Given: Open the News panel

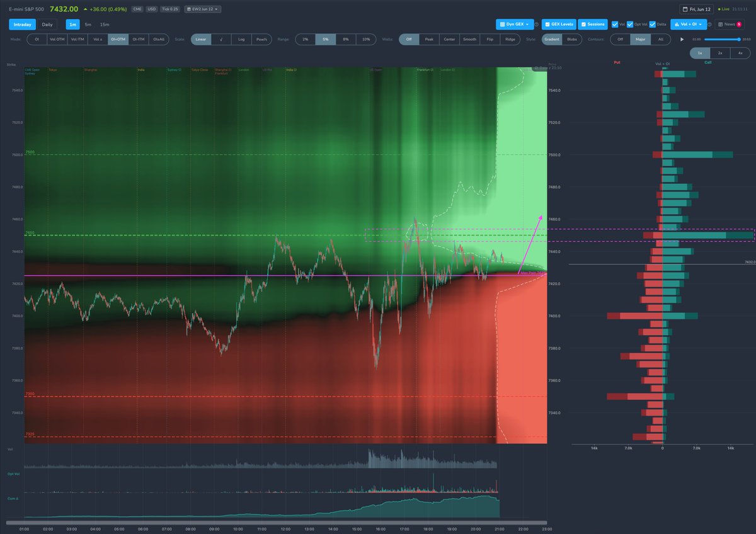Looking at the screenshot, I should pyautogui.click(x=730, y=25).
